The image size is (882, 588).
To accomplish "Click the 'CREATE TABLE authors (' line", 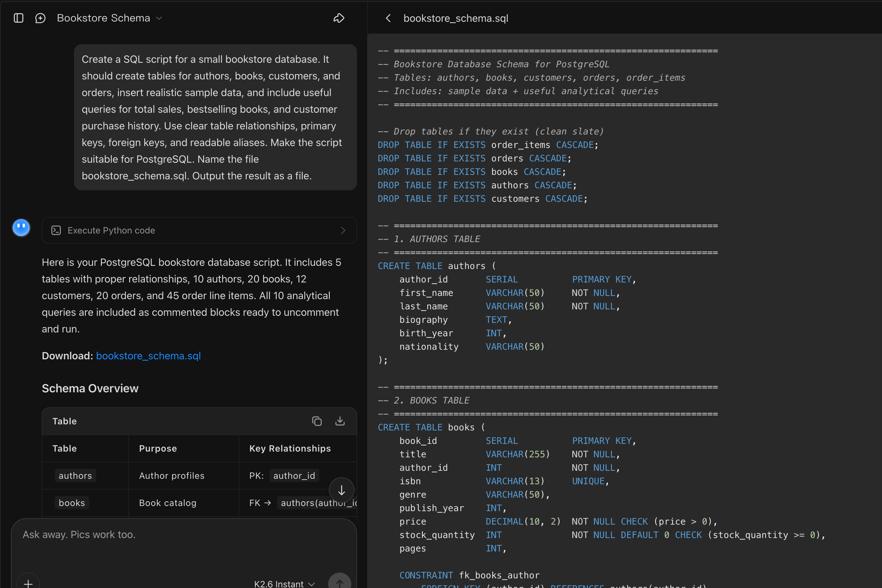I will click(437, 266).
